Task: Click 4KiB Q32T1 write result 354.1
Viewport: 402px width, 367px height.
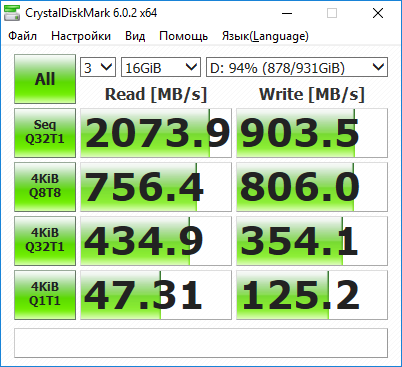Action: point(312,241)
